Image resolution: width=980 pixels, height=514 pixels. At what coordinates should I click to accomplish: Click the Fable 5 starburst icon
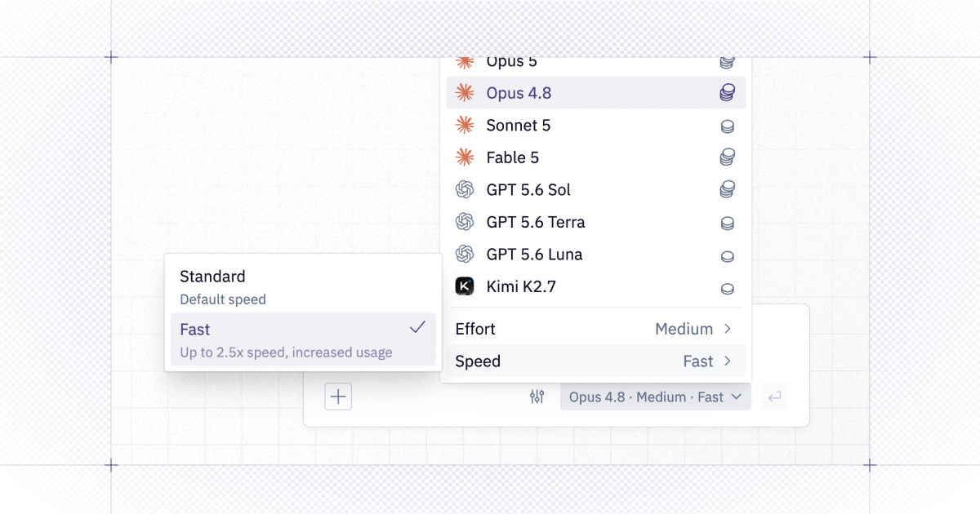pos(465,157)
